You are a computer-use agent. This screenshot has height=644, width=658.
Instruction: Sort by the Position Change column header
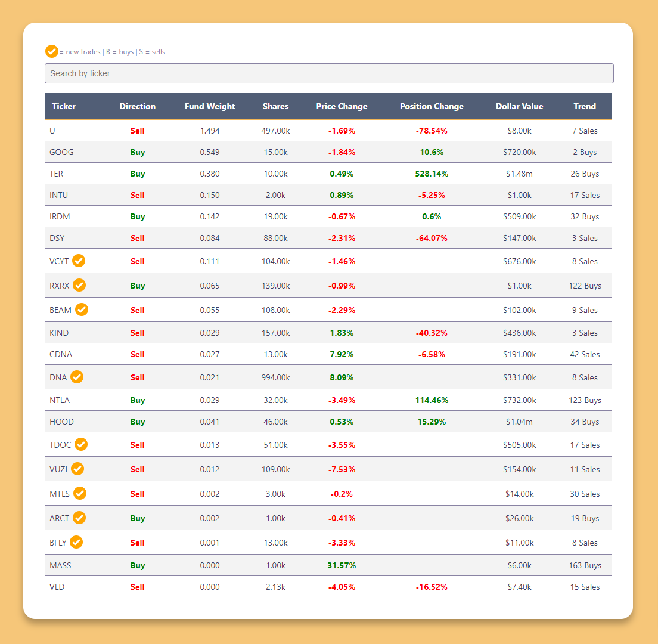point(432,106)
